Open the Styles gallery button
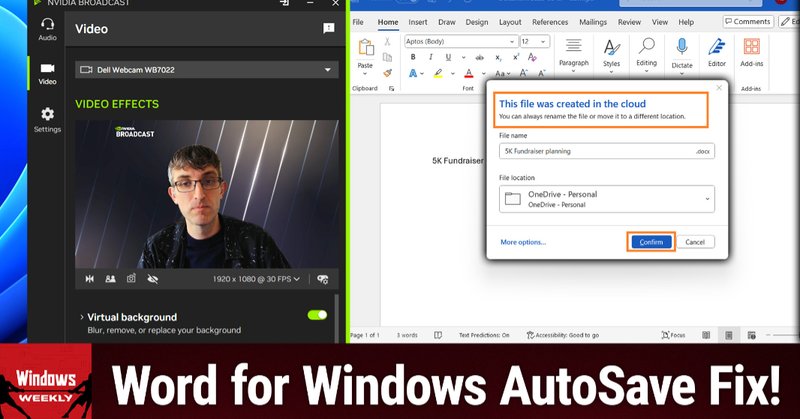Screen dimensions: 800x419 pos(611,55)
